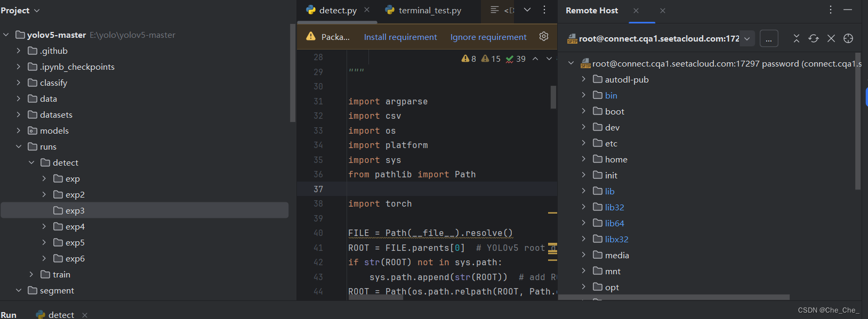Select the detect run tab at the bottom
Viewport: 868px width, 319px height.
click(x=60, y=315)
